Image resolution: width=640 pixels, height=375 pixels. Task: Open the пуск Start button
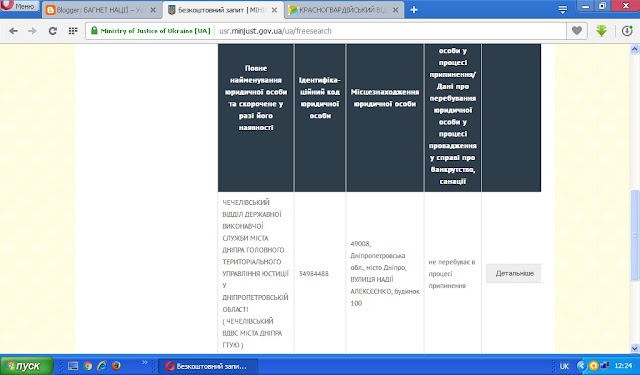(x=27, y=366)
